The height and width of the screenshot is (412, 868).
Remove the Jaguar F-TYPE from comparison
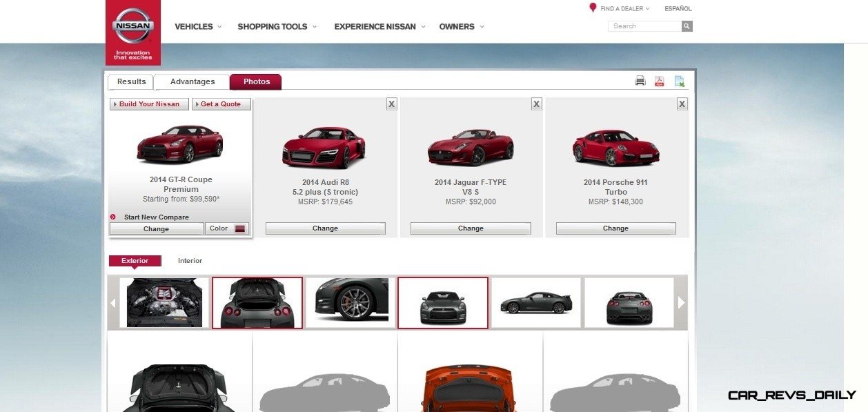[x=537, y=104]
